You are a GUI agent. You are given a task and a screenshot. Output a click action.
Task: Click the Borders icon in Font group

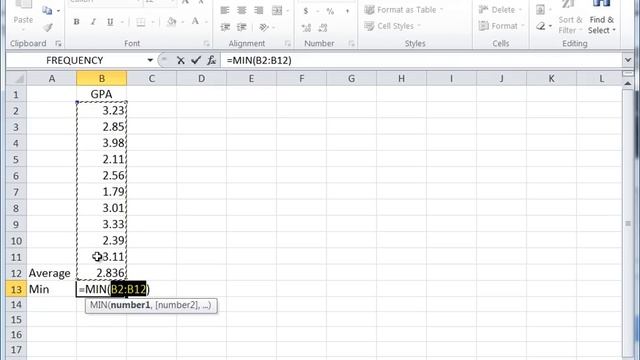click(141, 22)
